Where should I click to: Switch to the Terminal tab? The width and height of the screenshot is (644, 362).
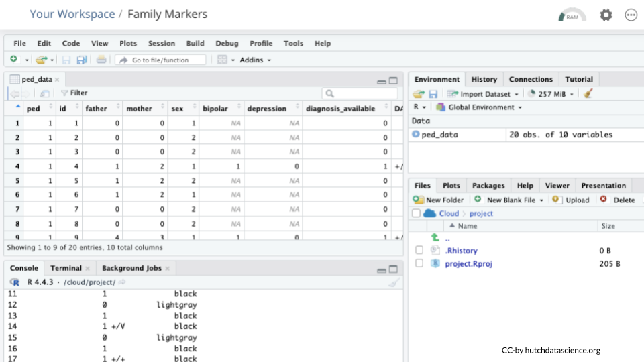(66, 268)
